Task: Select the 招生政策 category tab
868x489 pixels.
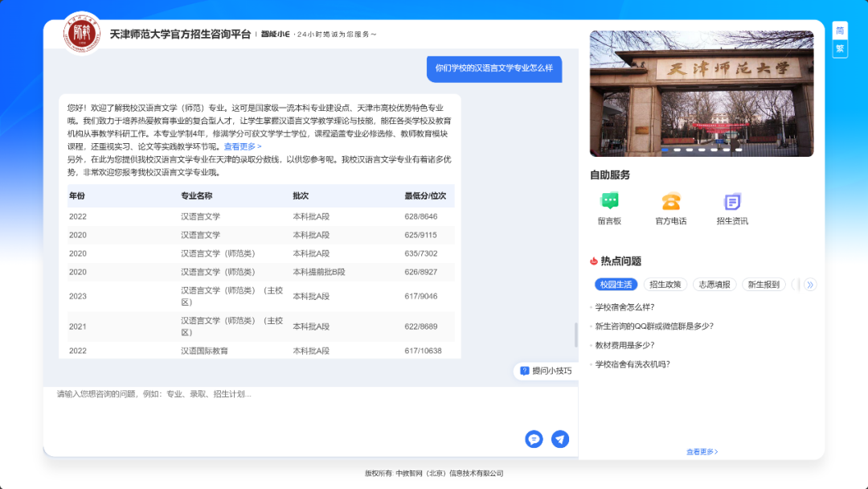Action: (665, 285)
